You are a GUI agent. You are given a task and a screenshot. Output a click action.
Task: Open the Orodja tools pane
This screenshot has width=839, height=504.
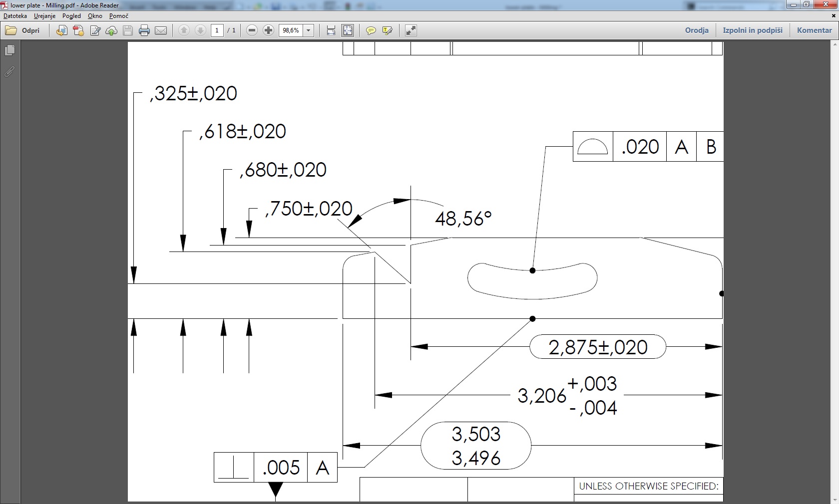pos(697,30)
